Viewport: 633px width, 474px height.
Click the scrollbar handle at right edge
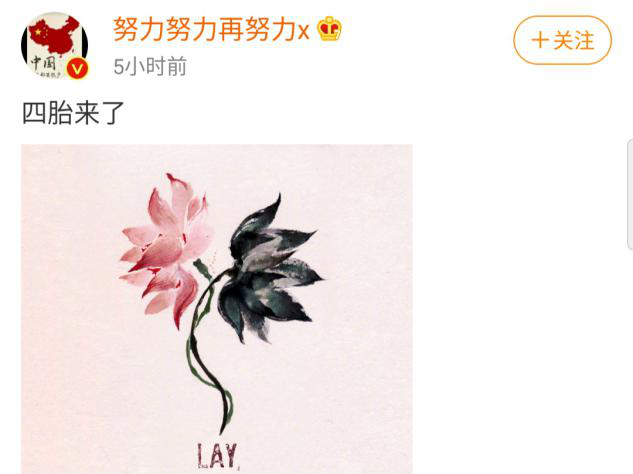630,195
